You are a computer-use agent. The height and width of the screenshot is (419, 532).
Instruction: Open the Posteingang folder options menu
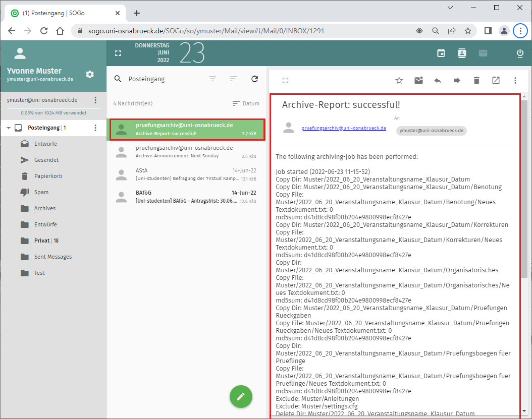pos(95,128)
